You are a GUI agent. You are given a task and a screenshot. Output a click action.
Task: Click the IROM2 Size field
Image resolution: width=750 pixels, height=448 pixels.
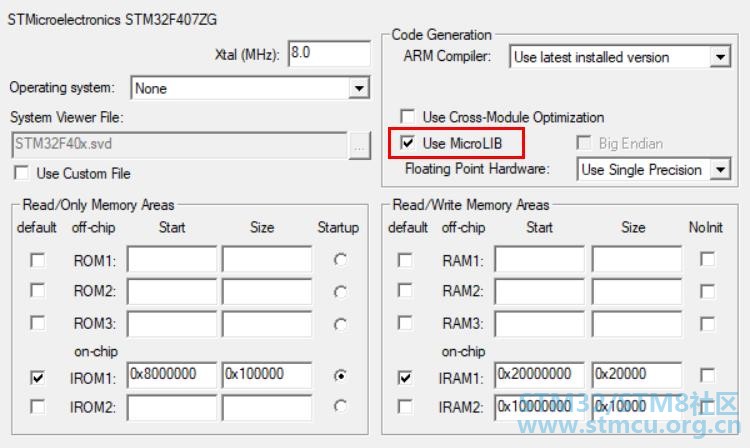click(267, 407)
